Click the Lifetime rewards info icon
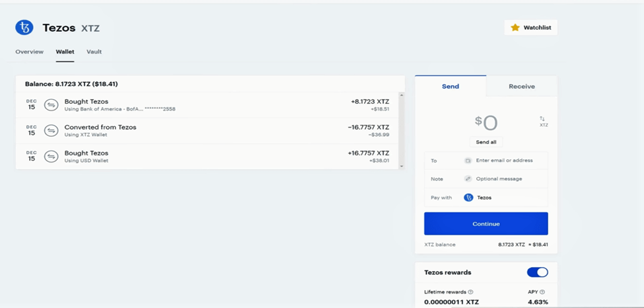This screenshot has height=308, width=644. (x=470, y=292)
